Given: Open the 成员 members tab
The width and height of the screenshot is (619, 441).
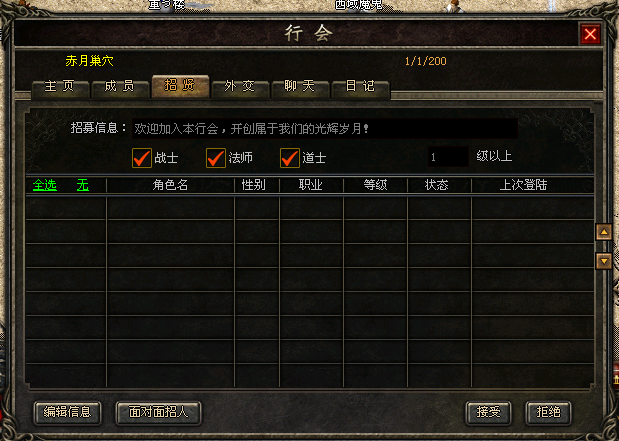Looking at the screenshot, I should [x=120, y=87].
